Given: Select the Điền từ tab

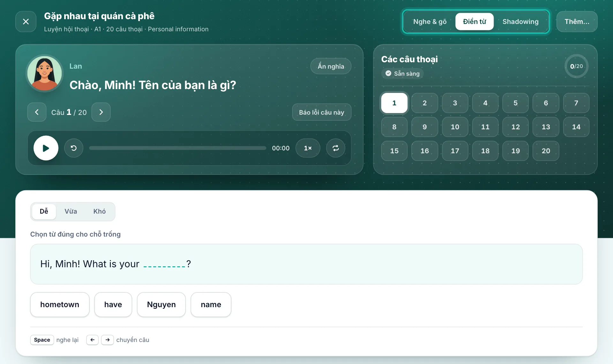Looking at the screenshot, I should 474,22.
